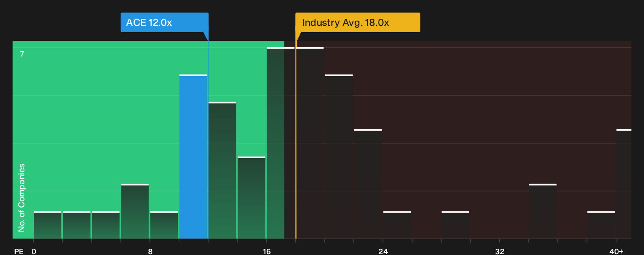Select the short bar starting at PE 8
Image resolution: width=644 pixels, height=255 pixels.
[164, 225]
